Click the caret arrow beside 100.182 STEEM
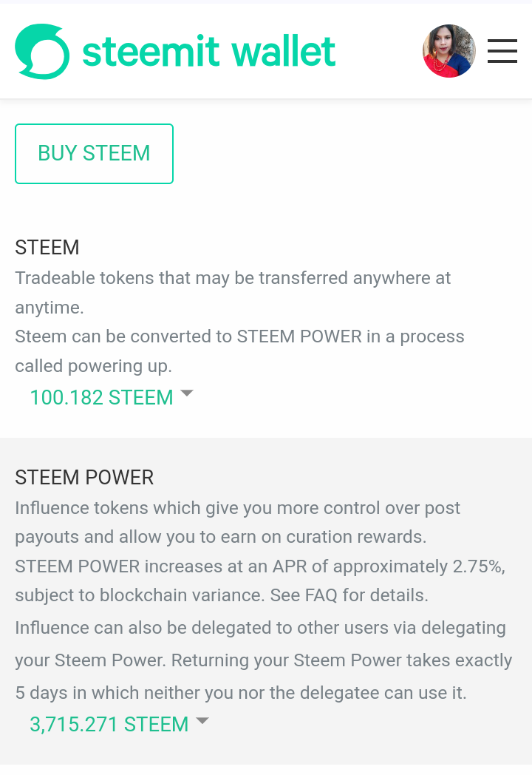The height and width of the screenshot is (775, 532). click(x=187, y=393)
